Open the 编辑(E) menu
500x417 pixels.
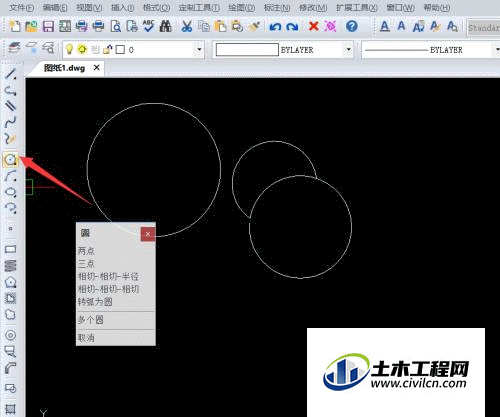[55, 7]
